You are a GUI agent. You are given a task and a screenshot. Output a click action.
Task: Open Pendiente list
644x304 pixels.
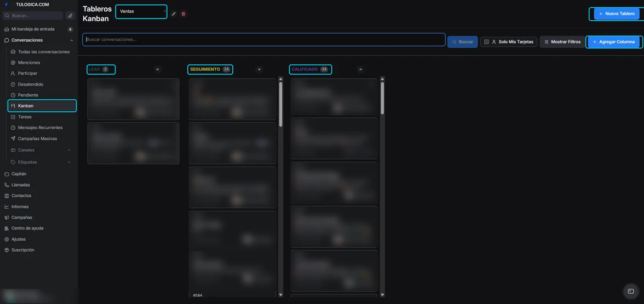coord(28,95)
